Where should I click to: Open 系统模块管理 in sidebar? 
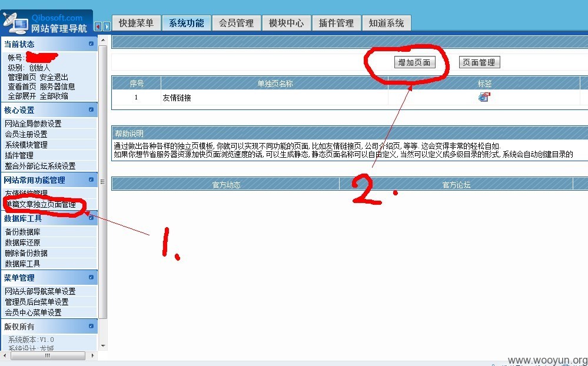26,145
